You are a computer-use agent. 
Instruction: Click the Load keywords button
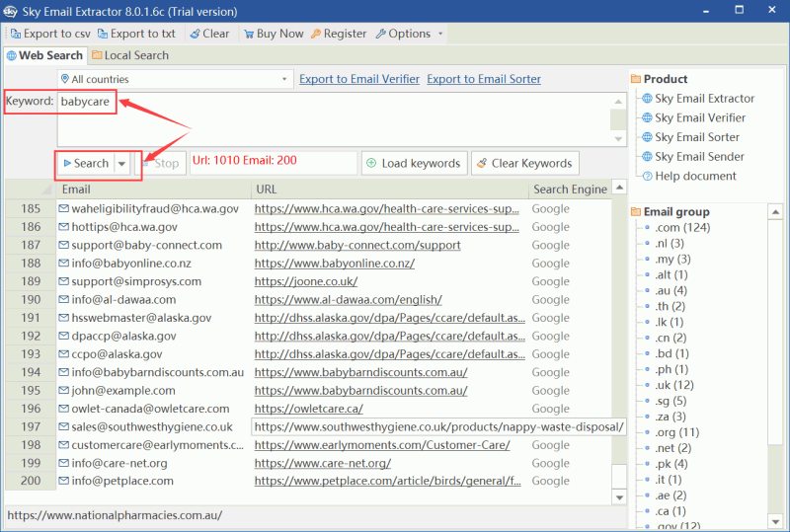(414, 163)
